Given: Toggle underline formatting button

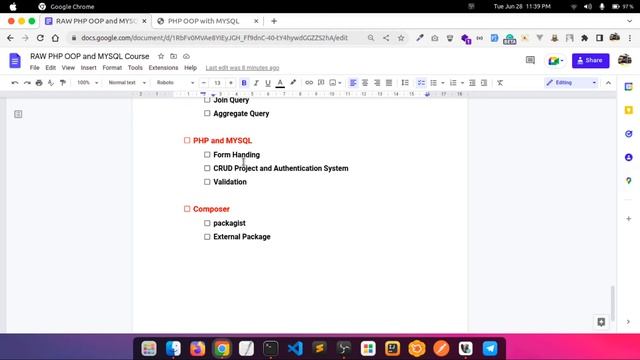Looking at the screenshot, I should pyautogui.click(x=268, y=83).
